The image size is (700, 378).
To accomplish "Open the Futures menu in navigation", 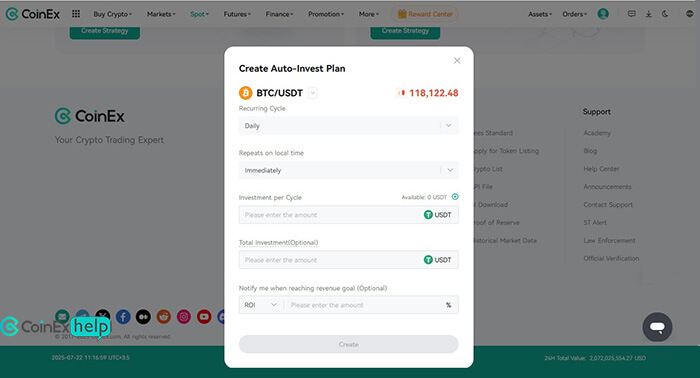I will coord(237,14).
